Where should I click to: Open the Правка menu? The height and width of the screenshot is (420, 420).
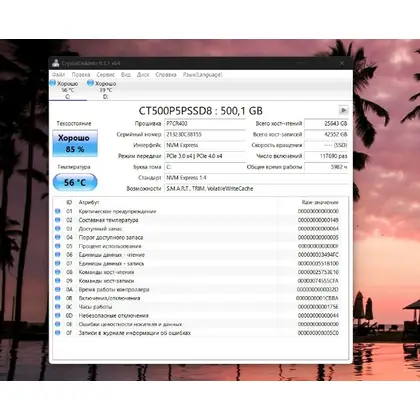pyautogui.click(x=81, y=75)
